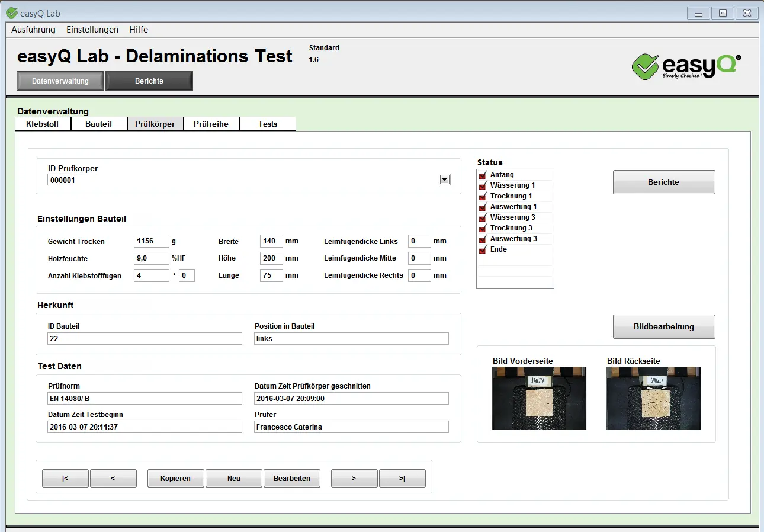Open Bildbearbeitung image editing
The height and width of the screenshot is (532, 764).
pyautogui.click(x=664, y=326)
